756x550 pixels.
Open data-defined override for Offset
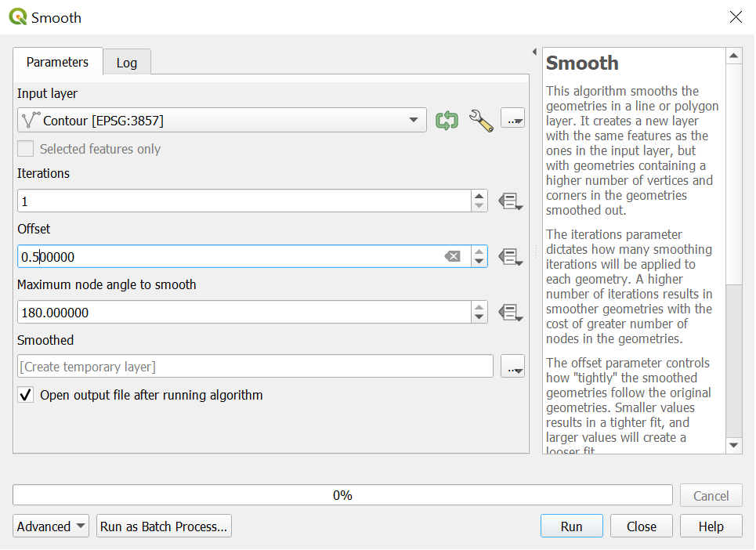[510, 256]
